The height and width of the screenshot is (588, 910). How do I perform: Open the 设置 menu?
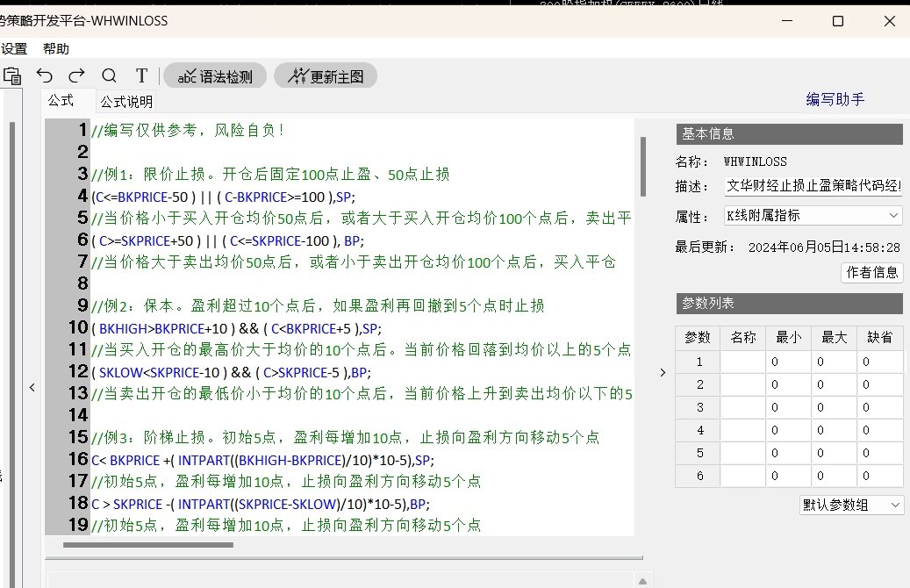click(14, 49)
